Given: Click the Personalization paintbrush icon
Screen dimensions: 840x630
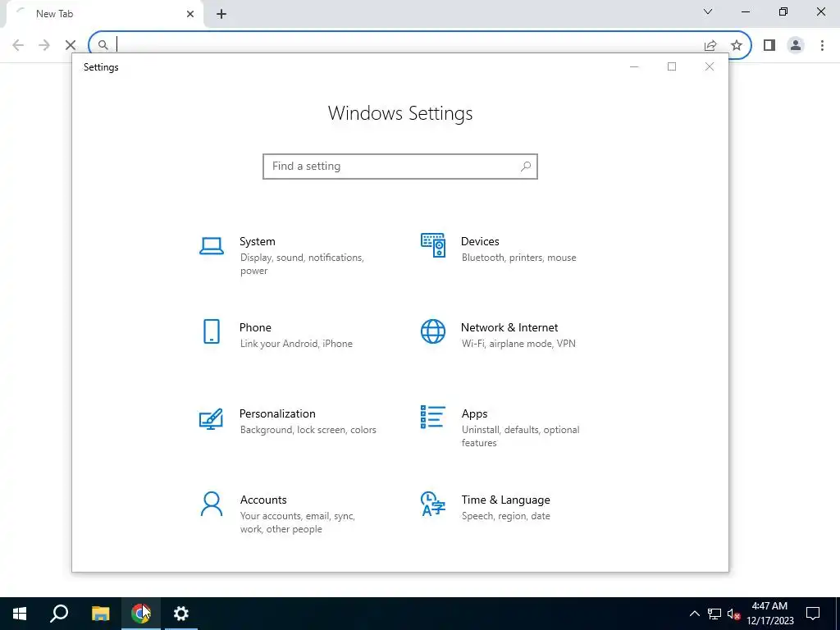Looking at the screenshot, I should [x=211, y=419].
